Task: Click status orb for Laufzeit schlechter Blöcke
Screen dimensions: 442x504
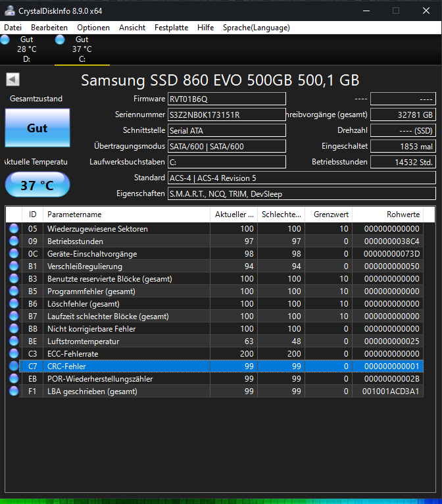Action: (14, 316)
